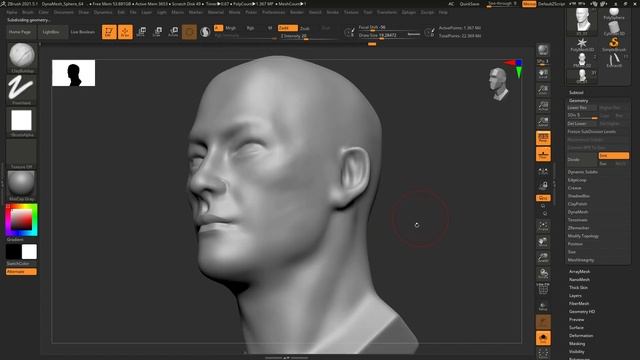
Task: Click the Actual size icon
Action: (x=543, y=106)
